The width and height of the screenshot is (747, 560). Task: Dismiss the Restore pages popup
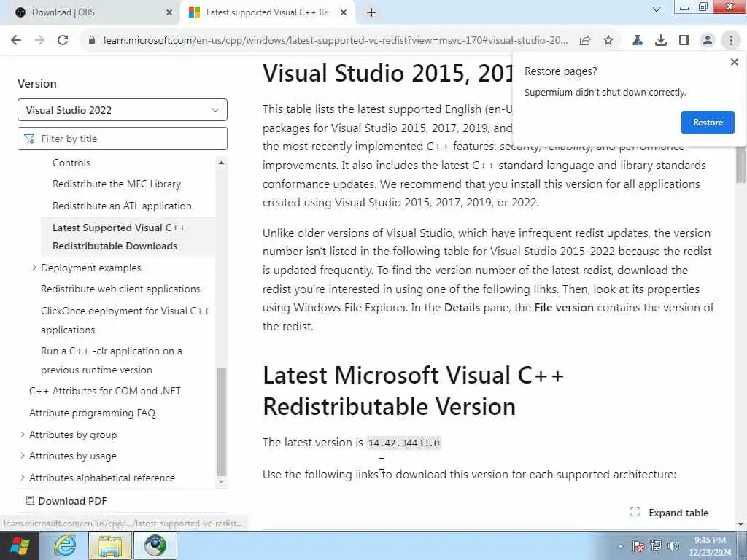point(734,62)
